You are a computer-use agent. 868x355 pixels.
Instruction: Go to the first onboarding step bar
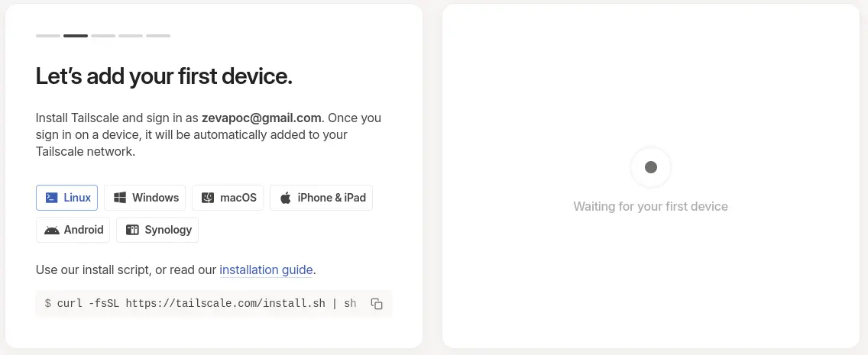click(x=48, y=36)
